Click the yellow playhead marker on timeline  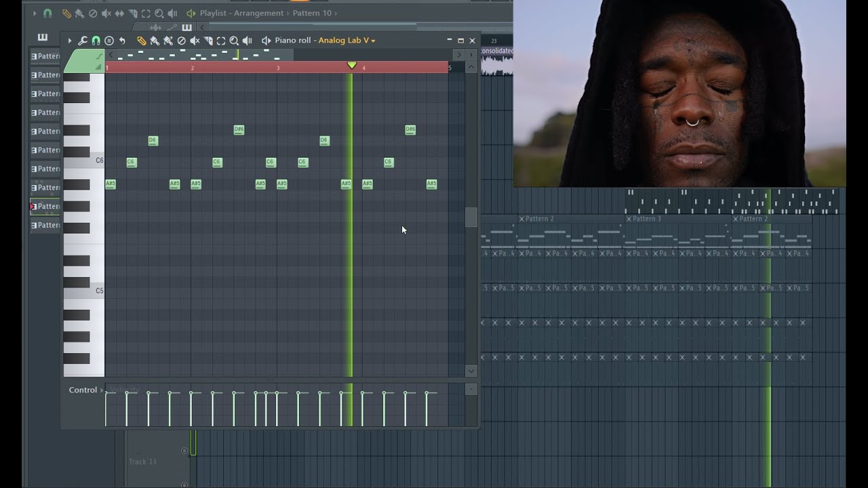(x=351, y=65)
